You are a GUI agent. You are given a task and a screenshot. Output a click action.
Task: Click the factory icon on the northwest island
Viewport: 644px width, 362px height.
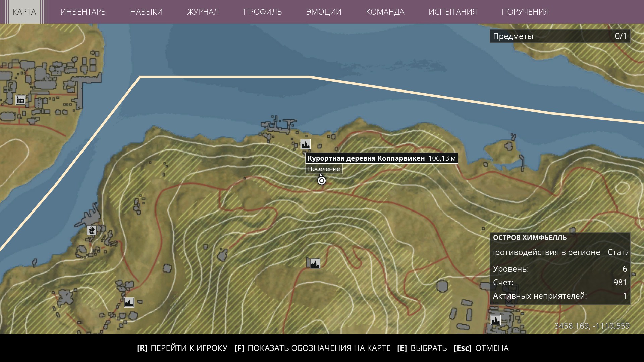point(20,100)
